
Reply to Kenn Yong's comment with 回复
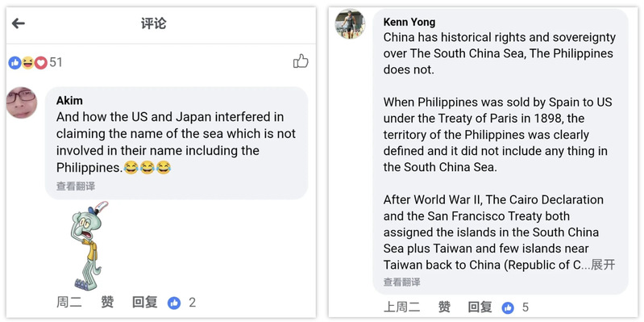coord(480,307)
